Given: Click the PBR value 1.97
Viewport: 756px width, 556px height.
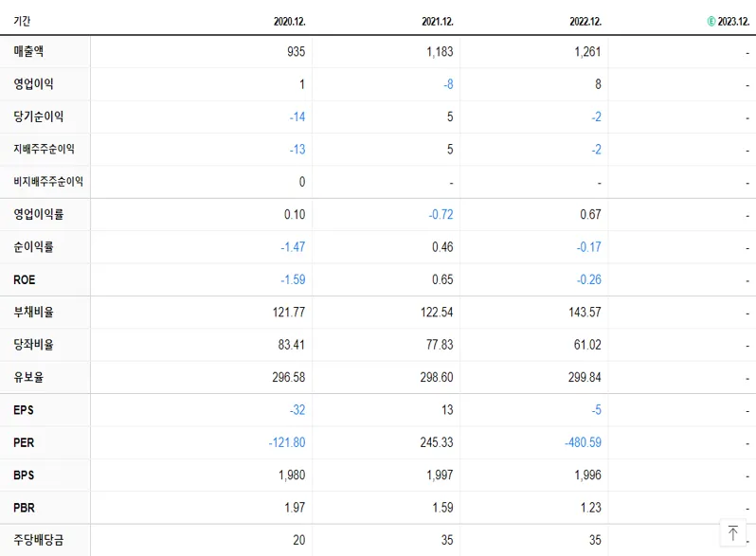Looking at the screenshot, I should pos(295,508).
